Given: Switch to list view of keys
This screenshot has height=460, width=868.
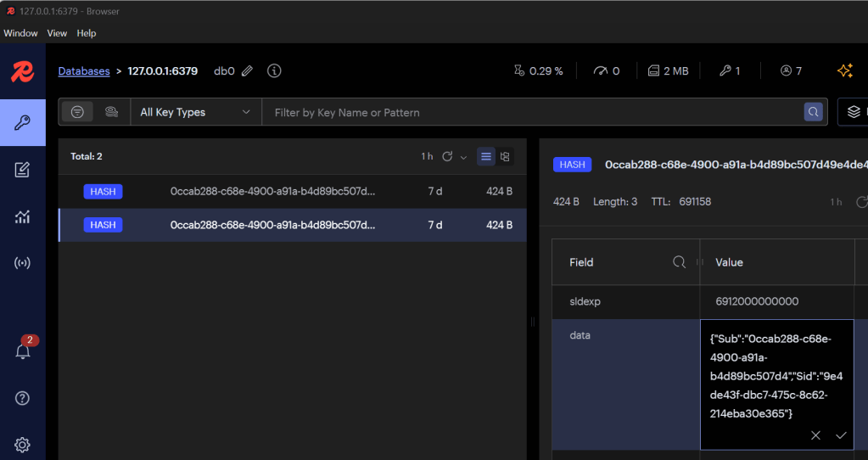Looking at the screenshot, I should pyautogui.click(x=486, y=156).
